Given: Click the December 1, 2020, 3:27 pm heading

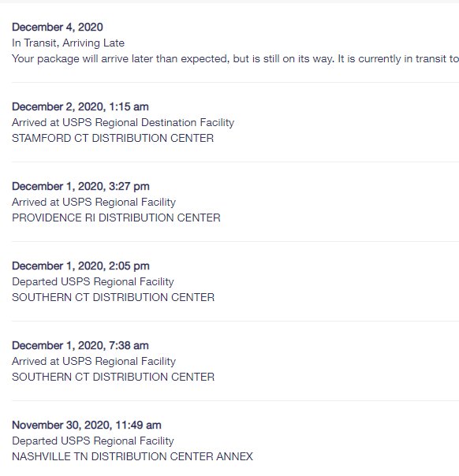Looking at the screenshot, I should (x=80, y=187).
